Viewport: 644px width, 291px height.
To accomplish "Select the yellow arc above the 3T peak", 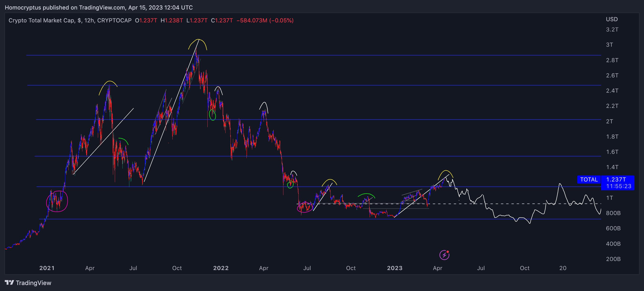I will point(198,45).
